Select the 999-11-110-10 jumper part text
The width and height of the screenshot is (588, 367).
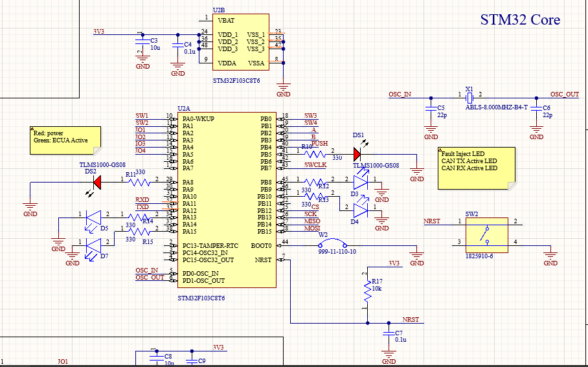coord(337,252)
